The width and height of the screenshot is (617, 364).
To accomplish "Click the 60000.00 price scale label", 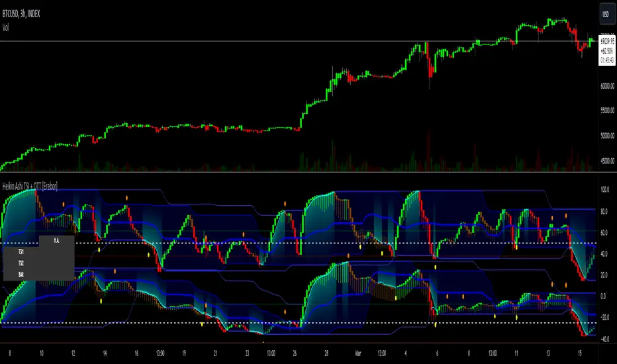I will click(x=606, y=86).
